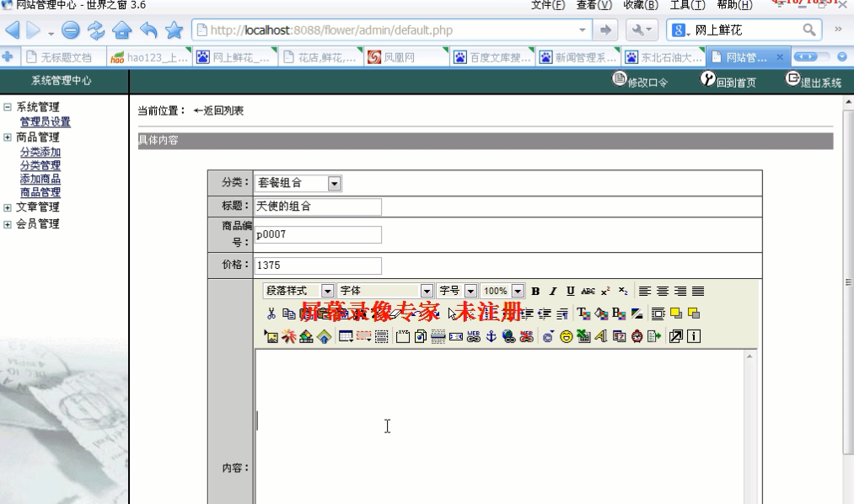This screenshot has height=504, width=854.
Task: Open the editor About info icon
Action: 694,336
